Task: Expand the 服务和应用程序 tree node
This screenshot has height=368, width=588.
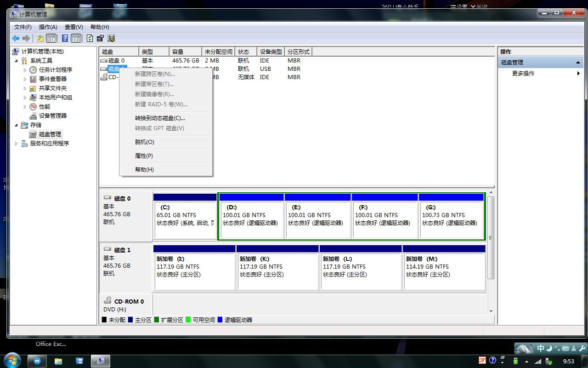Action: point(17,144)
